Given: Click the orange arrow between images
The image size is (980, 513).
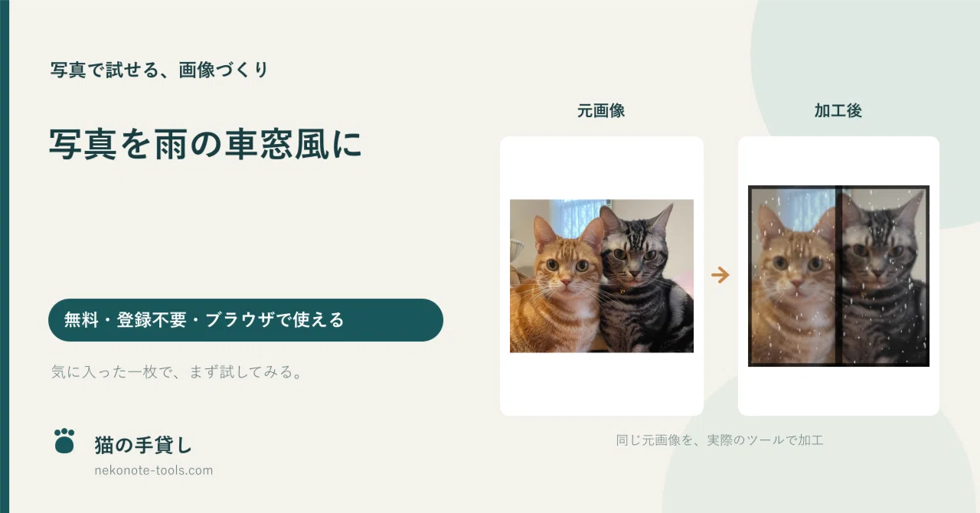Looking at the screenshot, I should [720, 276].
